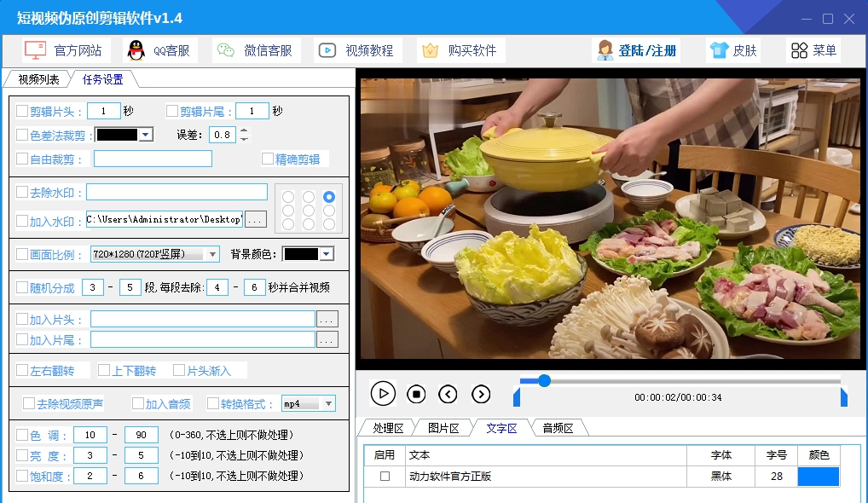Click the 购买软件 crown icon

431,50
